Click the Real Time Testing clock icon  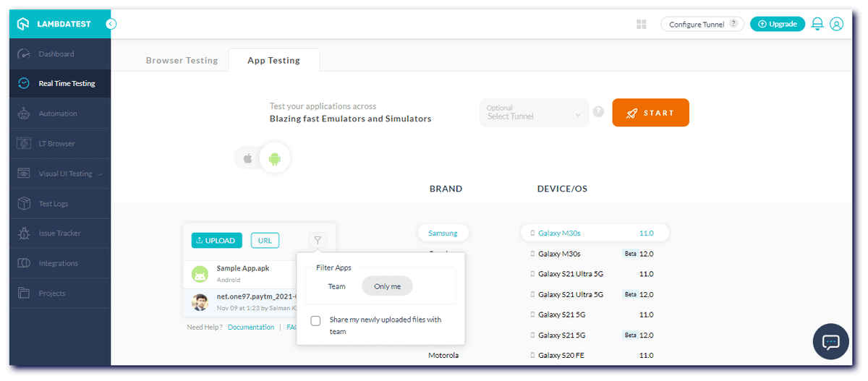pos(24,84)
